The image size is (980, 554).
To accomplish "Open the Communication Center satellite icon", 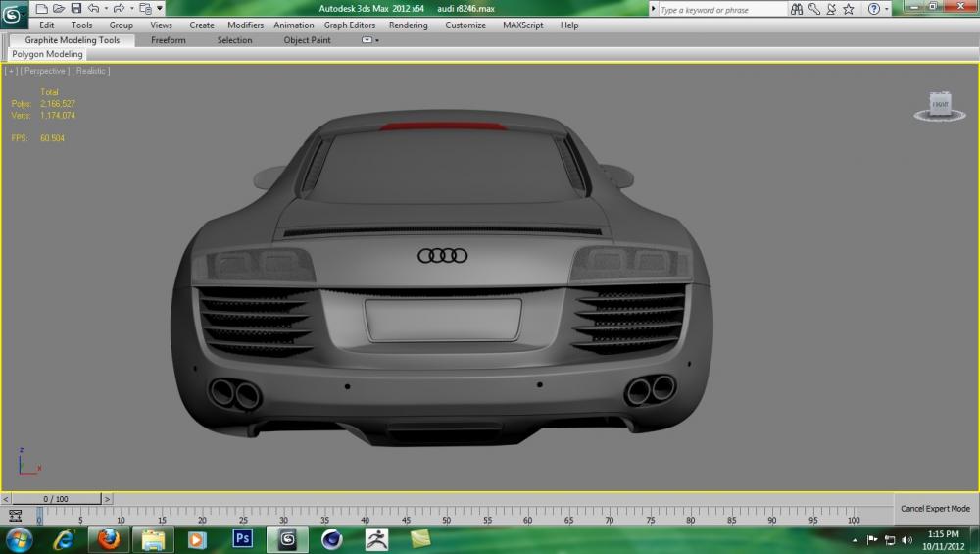I will point(831,9).
